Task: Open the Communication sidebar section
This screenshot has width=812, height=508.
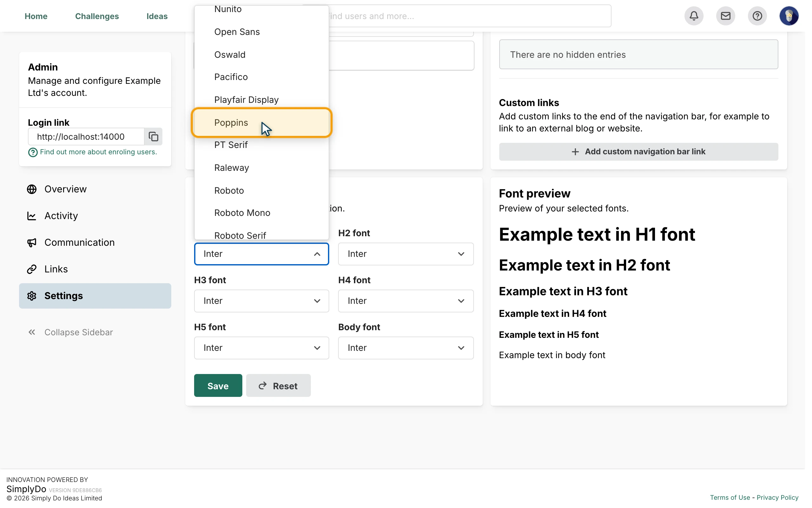Action: click(x=95, y=243)
